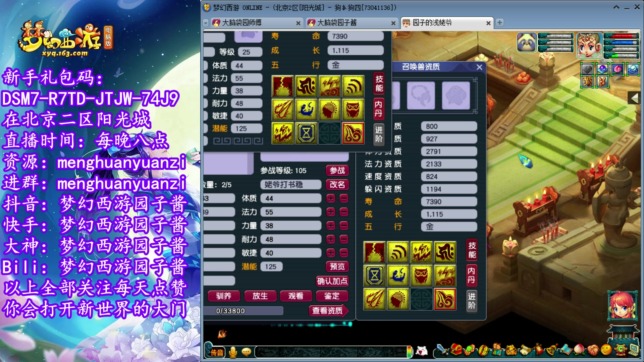Select owl skill icon in 召唤兽资质 panel
This screenshot has height=362, width=644.
coord(421,276)
